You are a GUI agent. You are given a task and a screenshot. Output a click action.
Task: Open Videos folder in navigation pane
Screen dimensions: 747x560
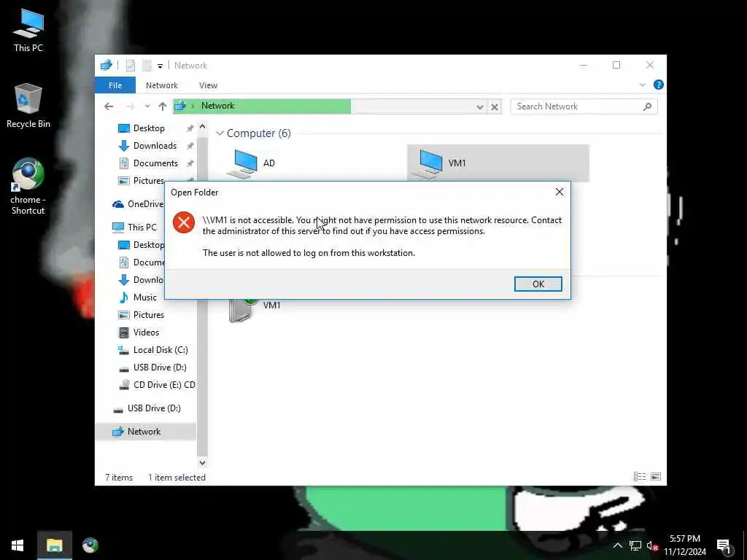pyautogui.click(x=146, y=332)
